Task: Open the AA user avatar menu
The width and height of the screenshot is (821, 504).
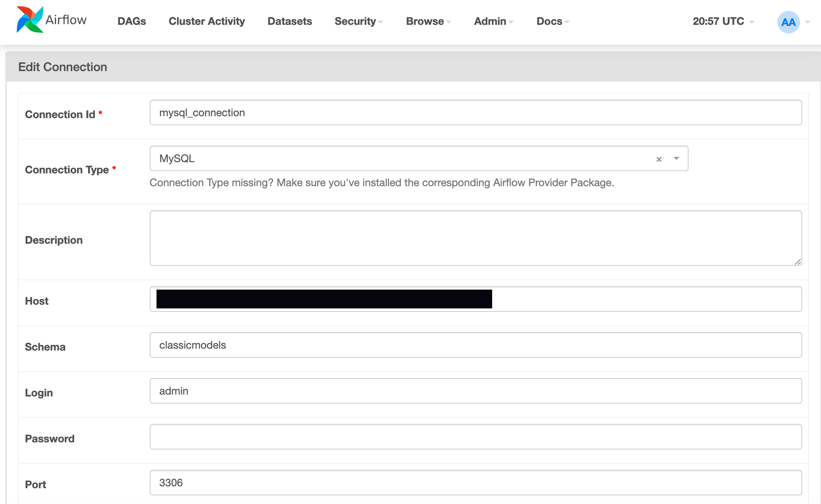Action: [x=788, y=22]
